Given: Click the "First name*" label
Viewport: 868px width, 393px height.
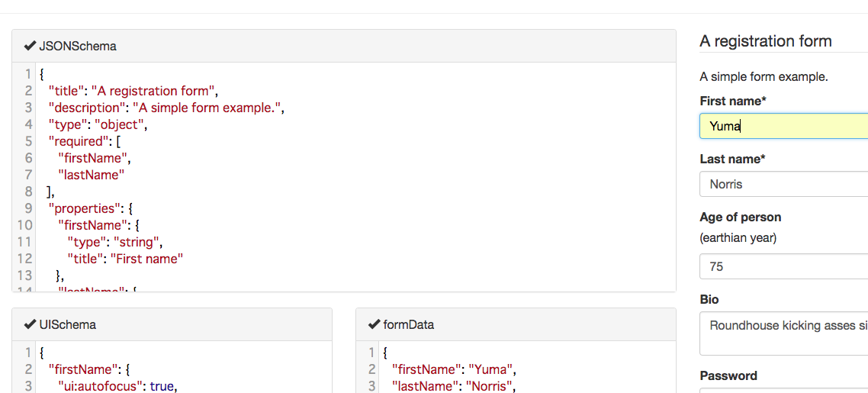Looking at the screenshot, I should (733, 101).
